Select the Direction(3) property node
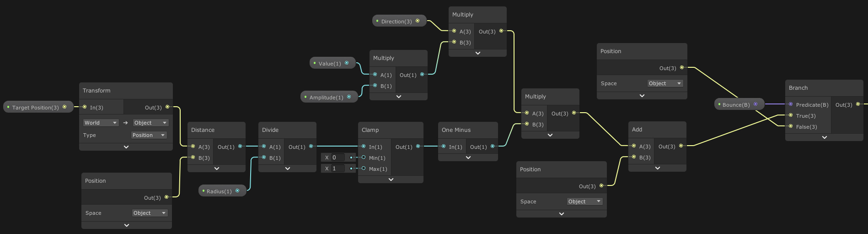868x234 pixels. (399, 21)
